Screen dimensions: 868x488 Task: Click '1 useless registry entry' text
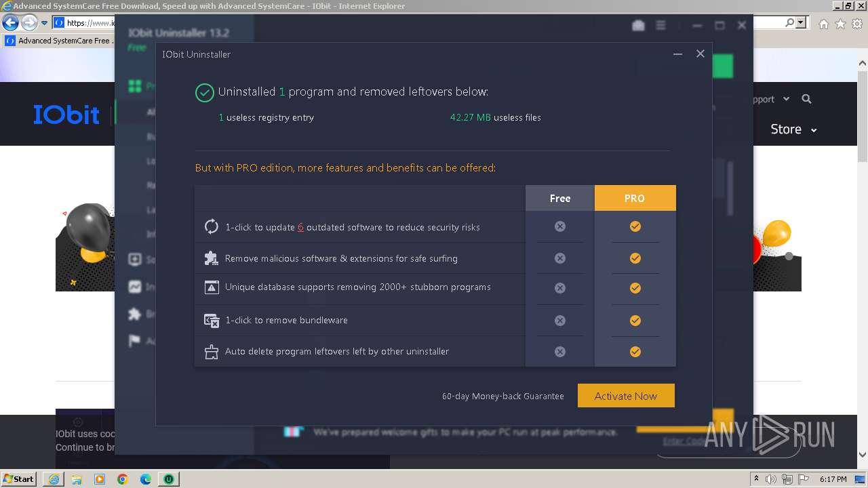pyautogui.click(x=267, y=117)
